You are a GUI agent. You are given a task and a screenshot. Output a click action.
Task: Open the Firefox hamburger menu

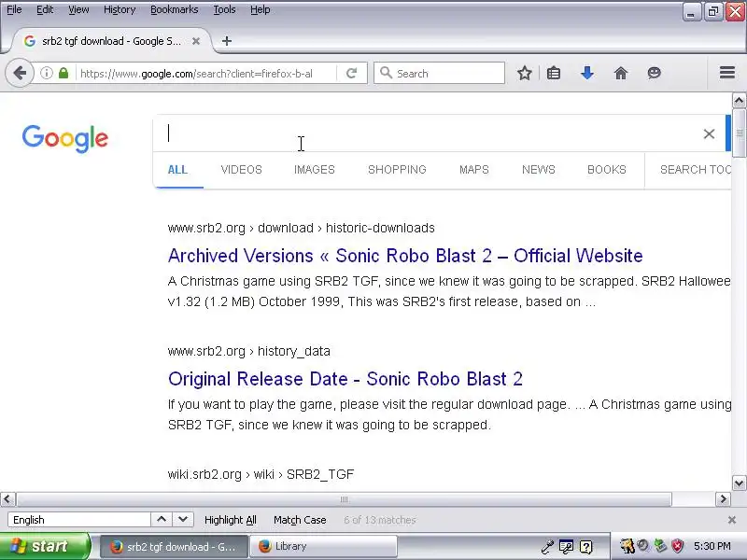[727, 73]
